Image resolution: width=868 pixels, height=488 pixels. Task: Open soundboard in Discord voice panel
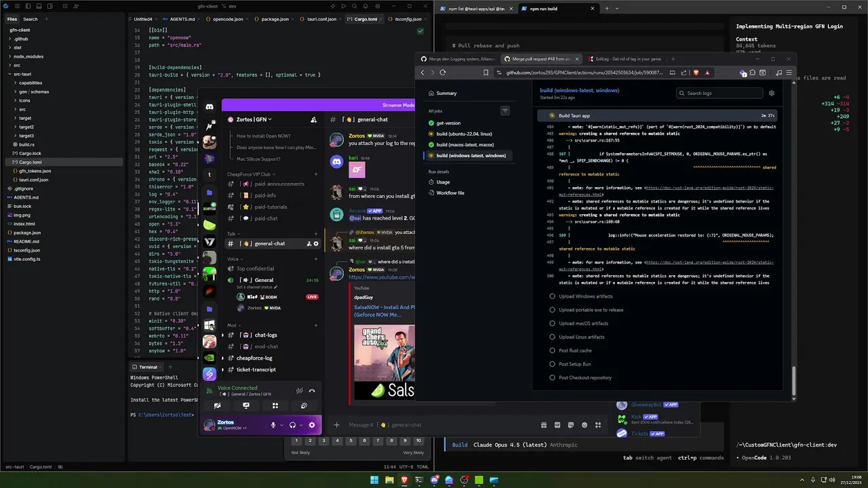click(304, 405)
